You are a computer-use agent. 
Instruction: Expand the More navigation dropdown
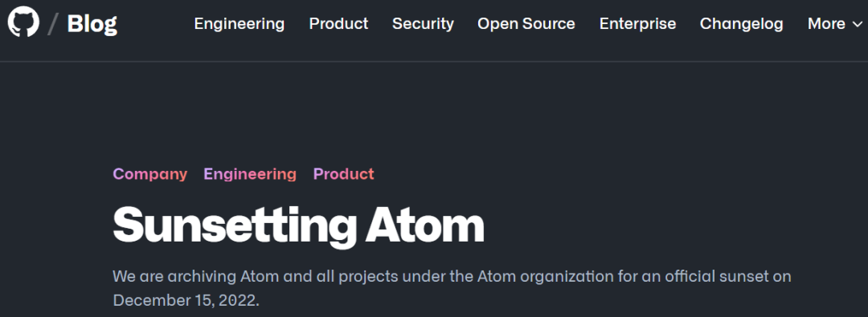[x=835, y=24]
